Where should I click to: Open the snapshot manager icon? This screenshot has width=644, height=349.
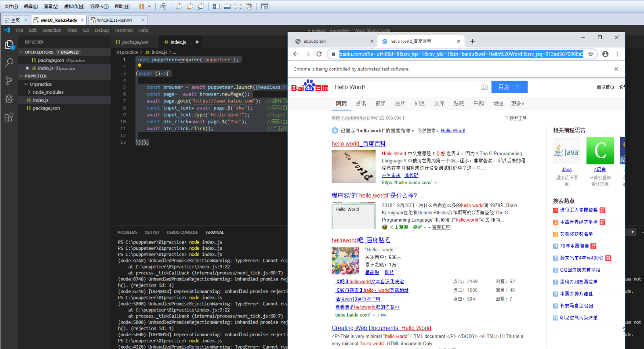(201, 6)
